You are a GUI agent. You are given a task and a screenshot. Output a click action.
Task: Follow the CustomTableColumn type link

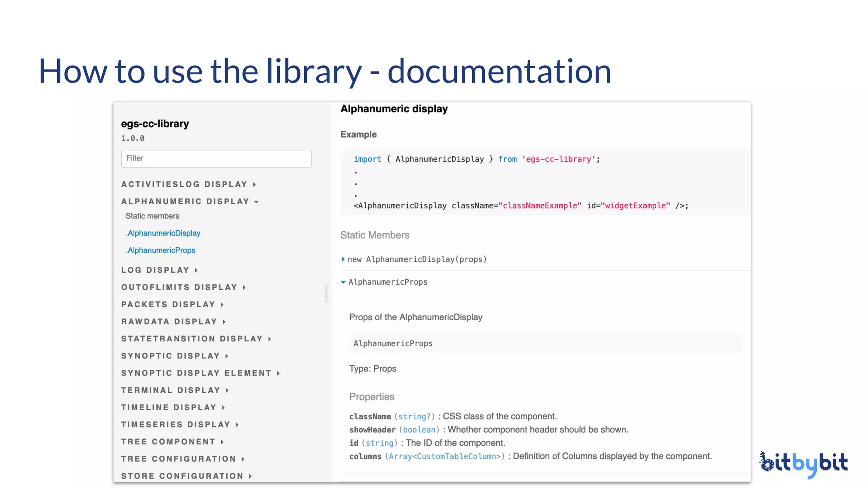click(x=456, y=456)
